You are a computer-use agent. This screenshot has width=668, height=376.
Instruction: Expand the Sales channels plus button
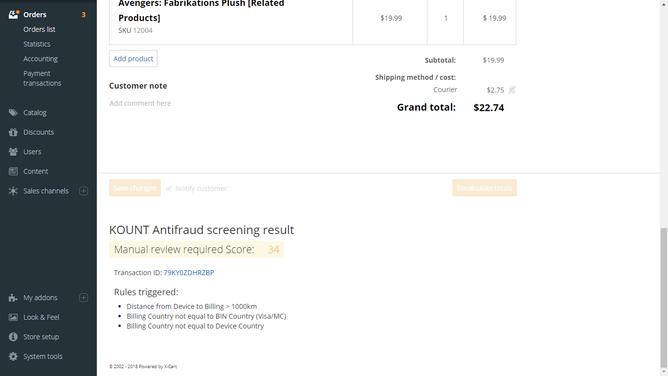(84, 191)
